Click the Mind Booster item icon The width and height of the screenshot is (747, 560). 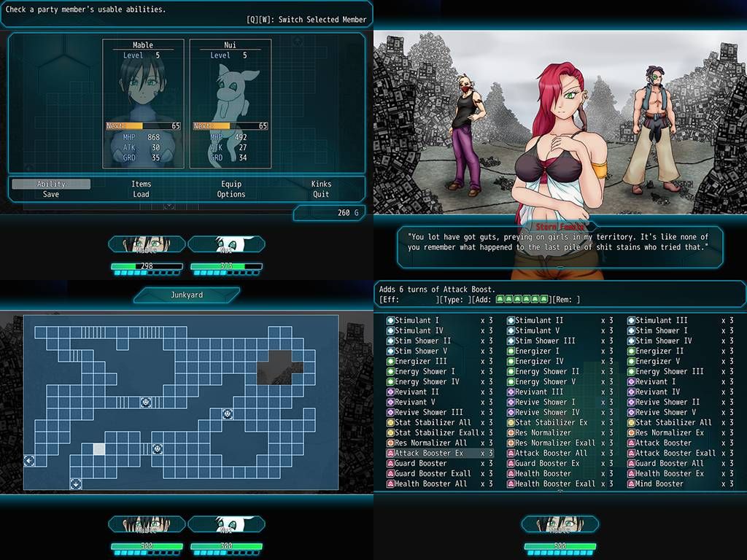pos(631,484)
